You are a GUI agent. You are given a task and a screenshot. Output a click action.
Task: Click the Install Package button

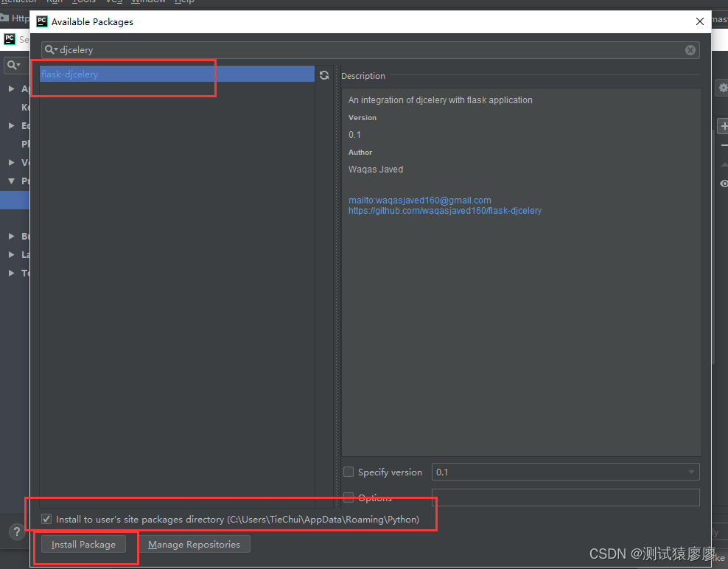tap(83, 544)
